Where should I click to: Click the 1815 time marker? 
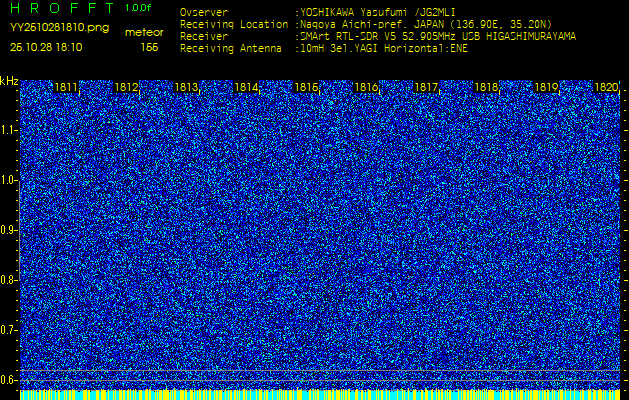(306, 87)
